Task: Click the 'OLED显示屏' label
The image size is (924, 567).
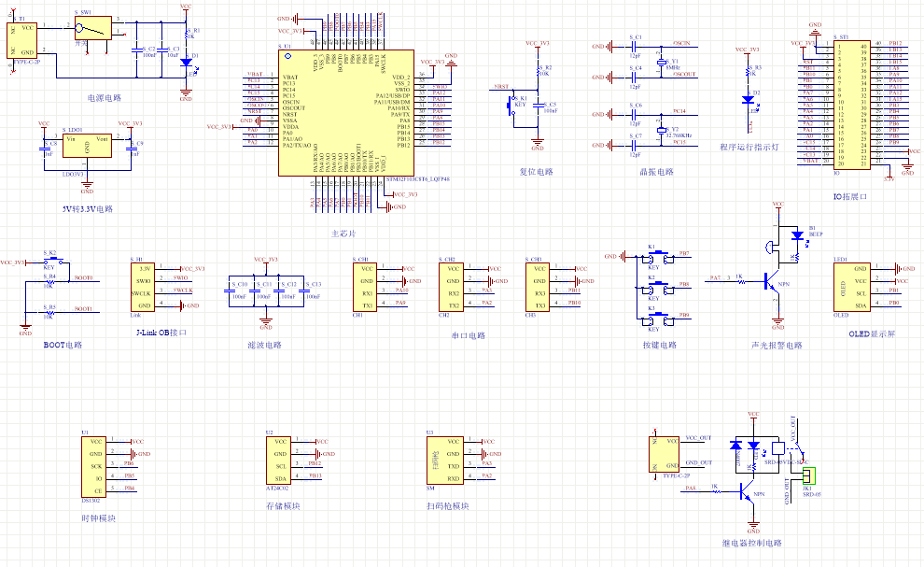Action: pyautogui.click(x=872, y=334)
